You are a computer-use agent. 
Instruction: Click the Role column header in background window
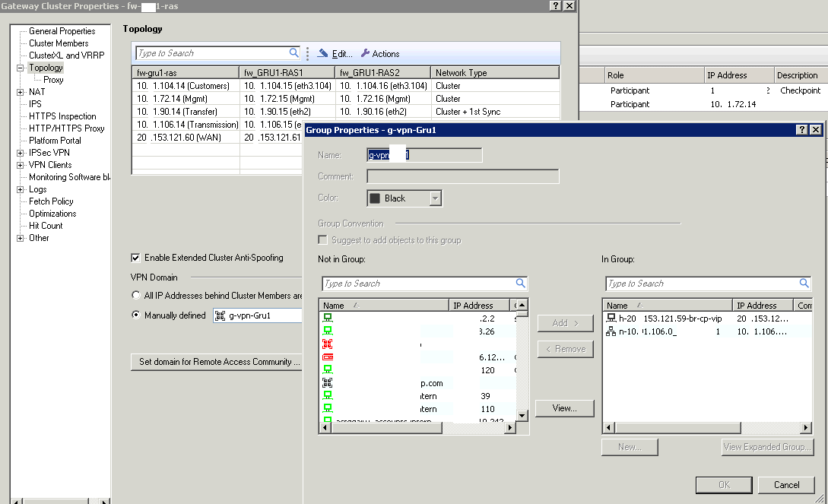(x=655, y=75)
